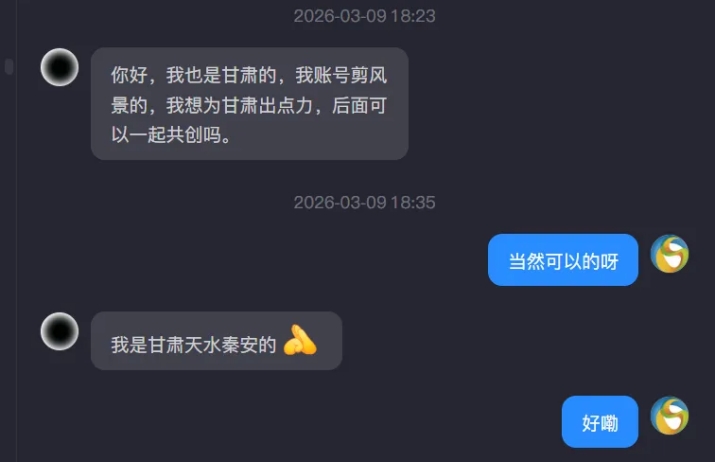Click the text 后面可 in the message
The width and height of the screenshot is (715, 462).
point(359,105)
